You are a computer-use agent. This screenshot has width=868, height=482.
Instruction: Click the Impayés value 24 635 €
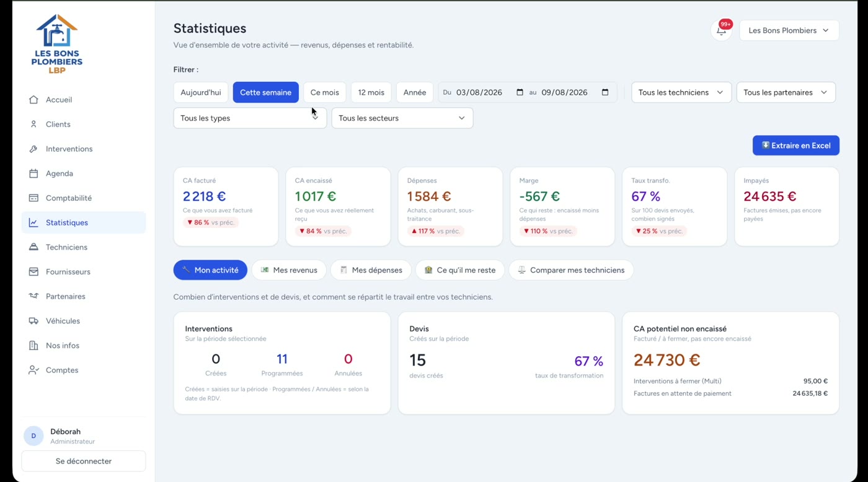770,196
